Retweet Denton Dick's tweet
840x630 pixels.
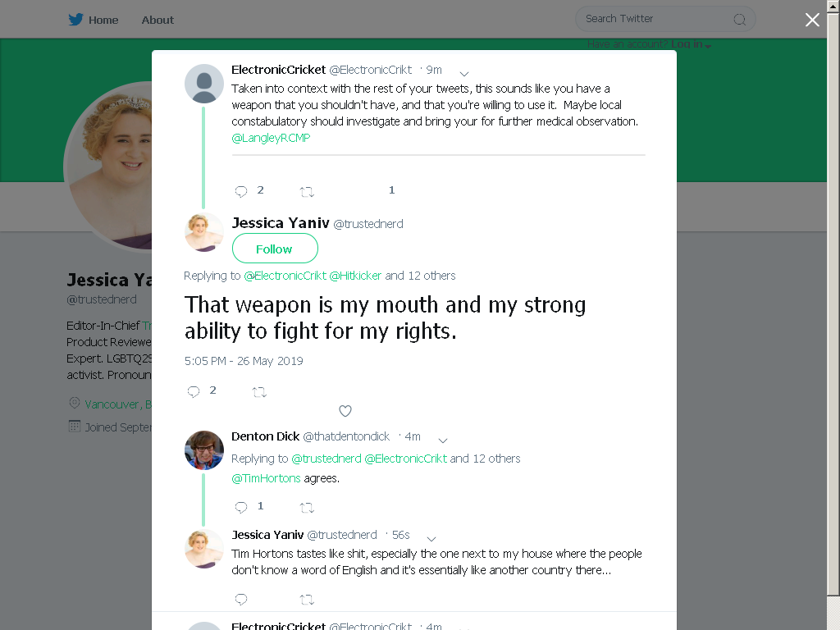[307, 507]
